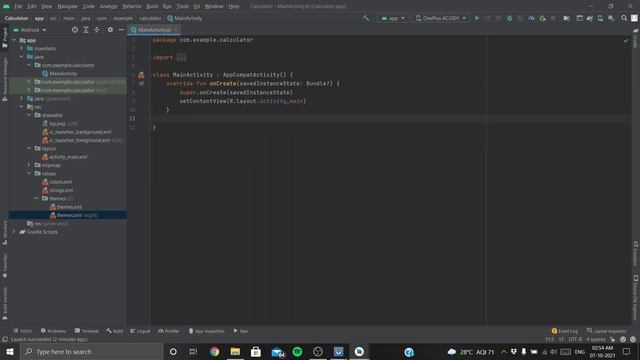This screenshot has width=640, height=360.
Task: Expand Gradle Scripts node
Action: click(x=14, y=232)
